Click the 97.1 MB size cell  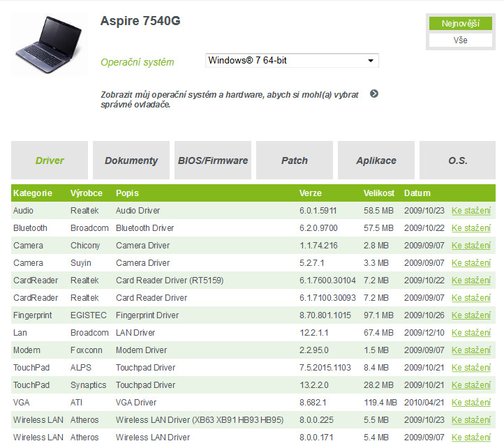[378, 315]
